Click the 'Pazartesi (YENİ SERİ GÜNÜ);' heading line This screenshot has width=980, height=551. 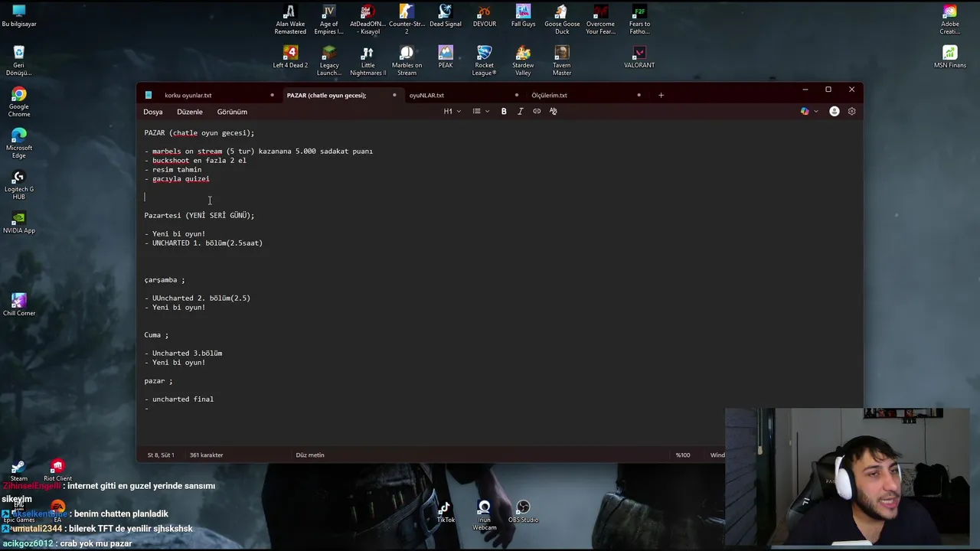pyautogui.click(x=199, y=216)
